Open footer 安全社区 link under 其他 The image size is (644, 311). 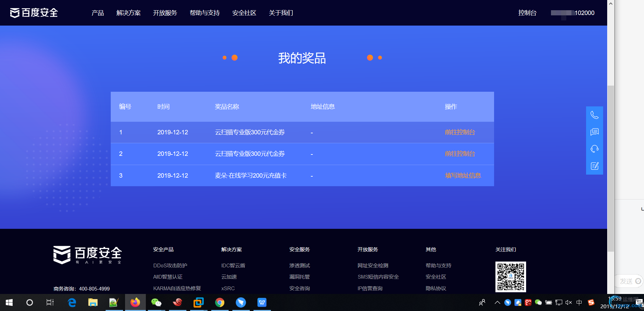click(436, 277)
